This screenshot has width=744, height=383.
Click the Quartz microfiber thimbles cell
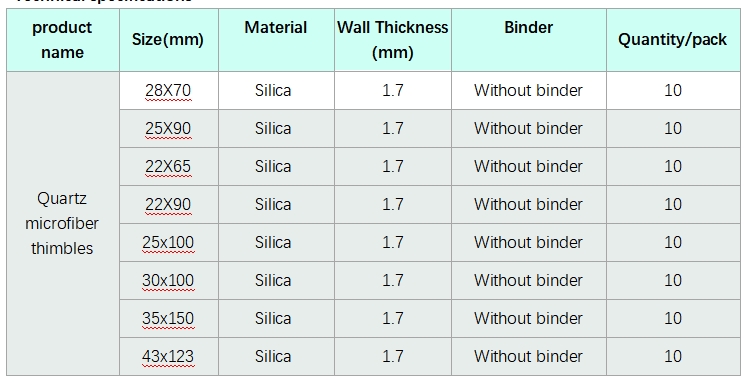[62, 223]
